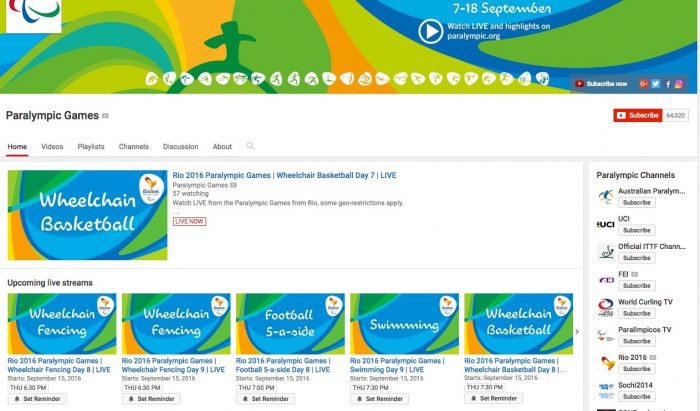Subscribe to the Sochi2014 channel
The width and height of the screenshot is (700, 411).
[637, 396]
